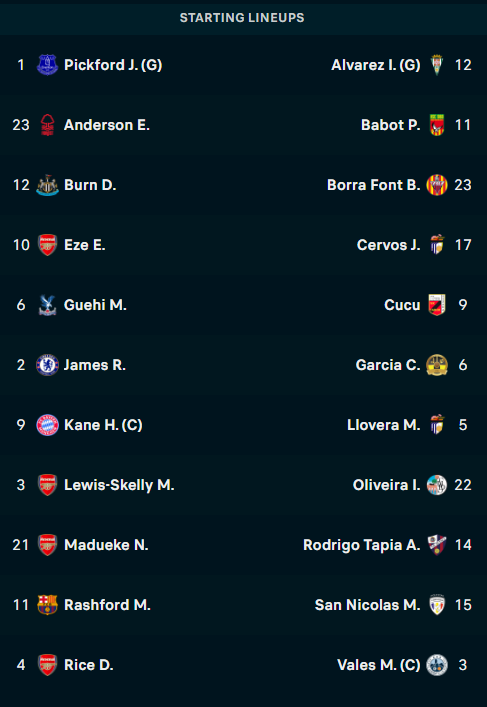The height and width of the screenshot is (707, 487).
Task: Click the Crystal Palace crest beside Guehi
Action: click(x=47, y=305)
